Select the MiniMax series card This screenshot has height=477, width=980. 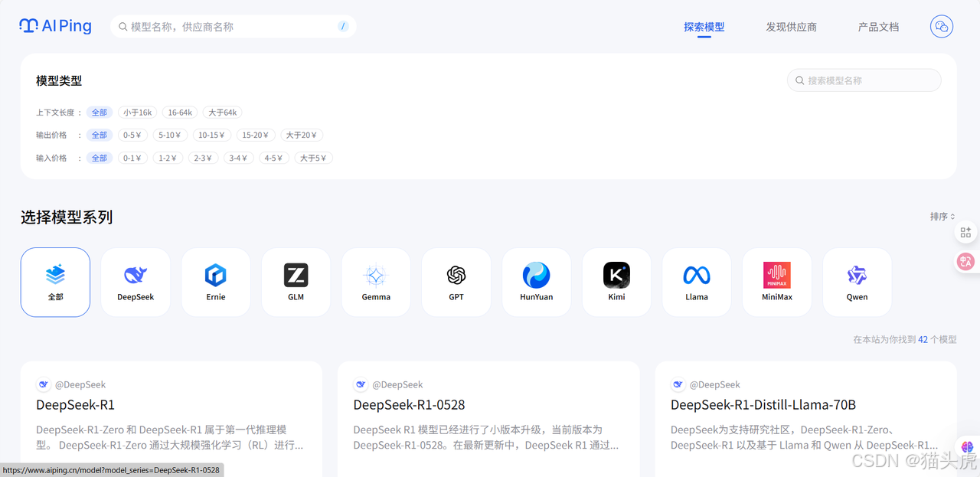pos(777,282)
